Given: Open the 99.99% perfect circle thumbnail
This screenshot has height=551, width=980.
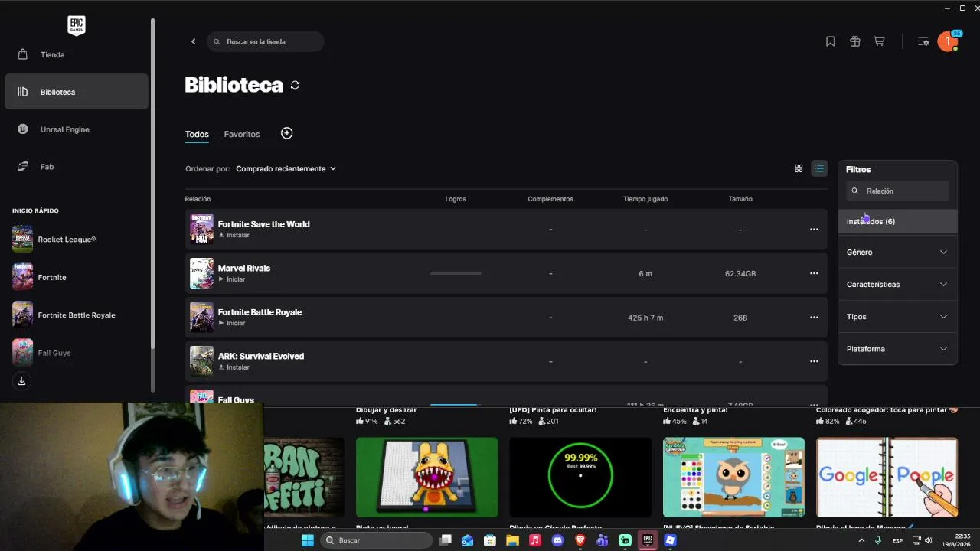Looking at the screenshot, I should [580, 478].
